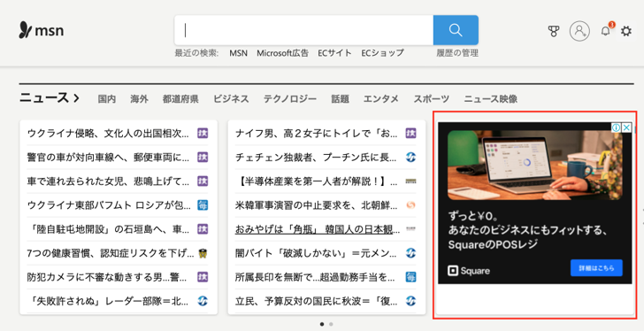Select recent search Microsoft広告
Image resolution: width=644 pixels, height=331 pixels.
[282, 53]
